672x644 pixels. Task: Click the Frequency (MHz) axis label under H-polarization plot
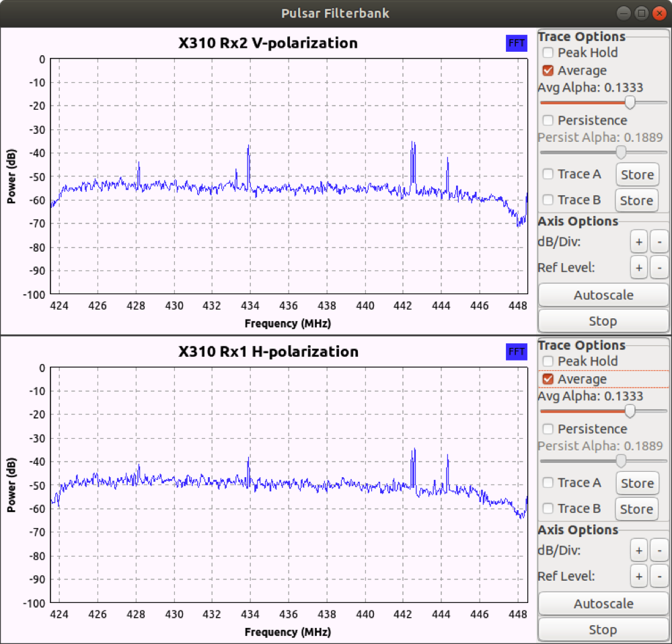pyautogui.click(x=288, y=633)
